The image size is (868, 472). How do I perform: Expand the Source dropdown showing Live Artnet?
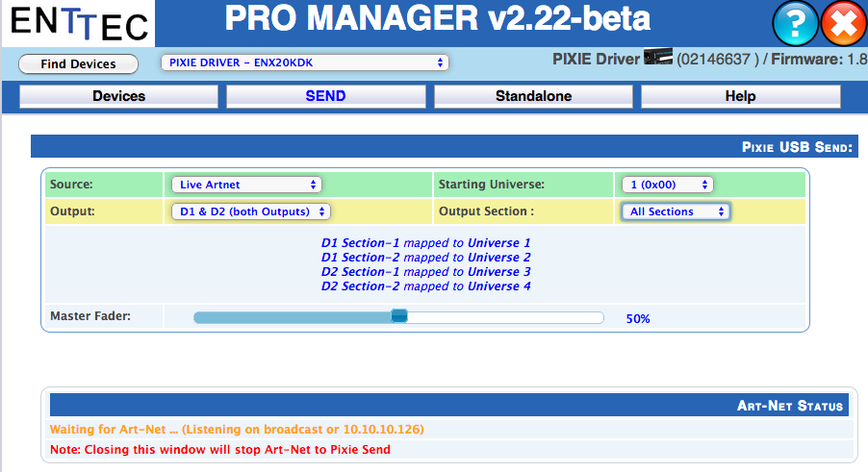point(245,185)
